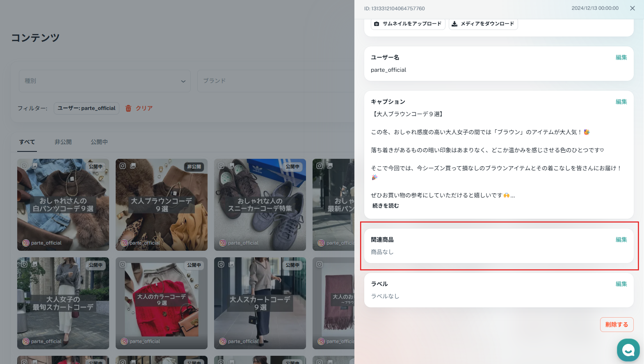Click 公開中 badge on 白パンツコーデ card
Viewport: 644px width, 364px height.
pyautogui.click(x=96, y=167)
